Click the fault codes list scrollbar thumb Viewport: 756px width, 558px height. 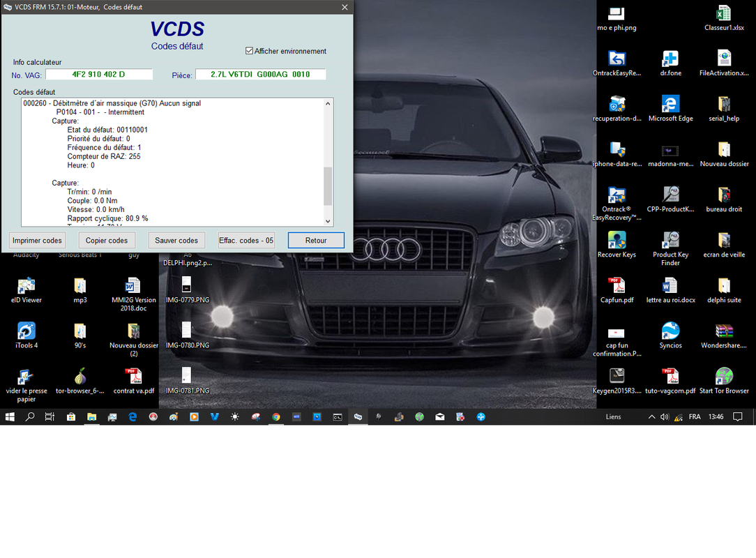[x=328, y=186]
